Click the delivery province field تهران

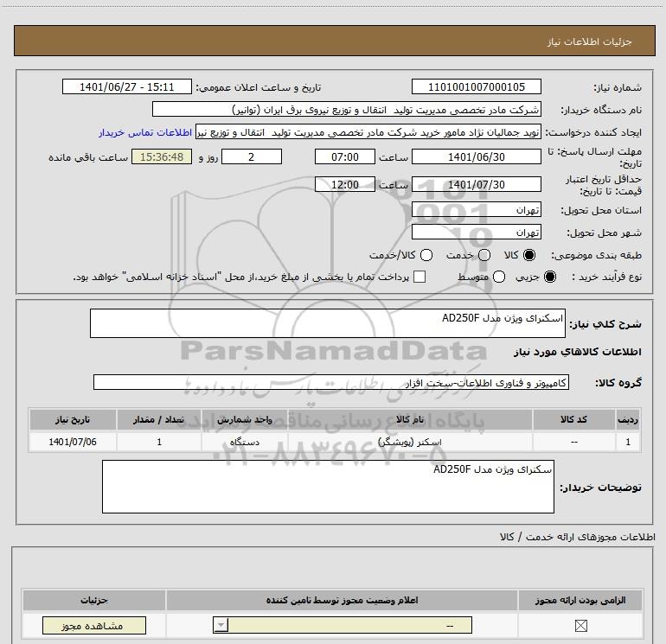[x=476, y=210]
